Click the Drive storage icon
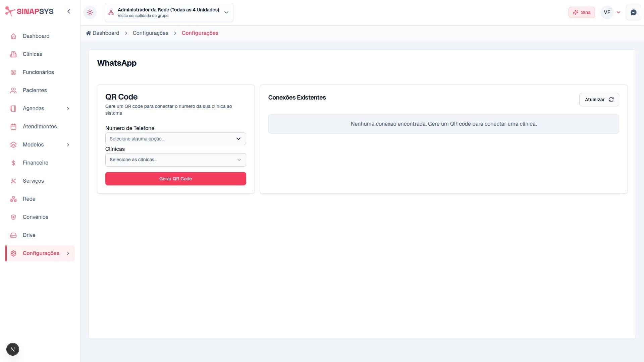The width and height of the screenshot is (644, 362). coord(13,235)
